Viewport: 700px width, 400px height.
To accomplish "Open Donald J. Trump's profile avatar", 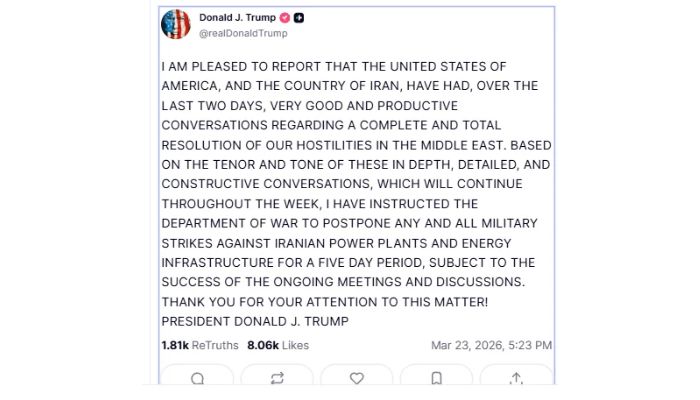I will pyautogui.click(x=176, y=25).
